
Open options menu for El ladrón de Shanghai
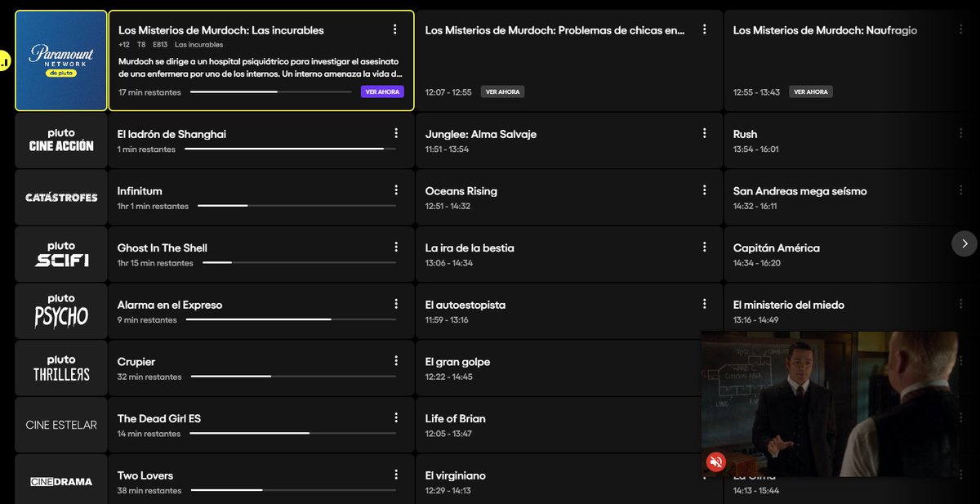pos(395,133)
